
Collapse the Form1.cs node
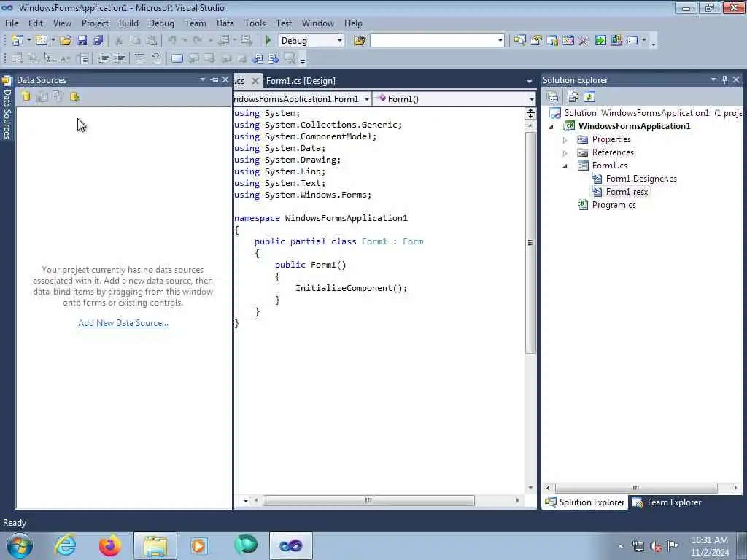point(565,166)
